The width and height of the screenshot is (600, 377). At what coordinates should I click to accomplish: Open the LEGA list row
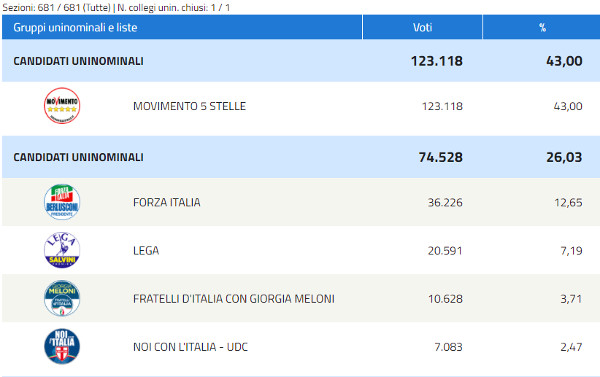301,250
